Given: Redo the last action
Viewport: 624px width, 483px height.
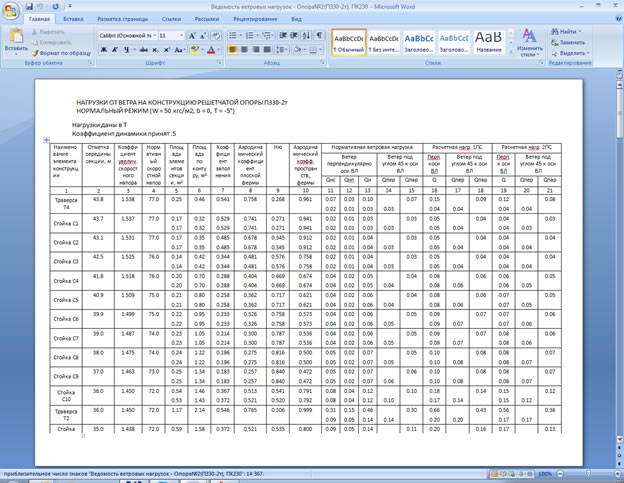Looking at the screenshot, I should pos(55,6).
